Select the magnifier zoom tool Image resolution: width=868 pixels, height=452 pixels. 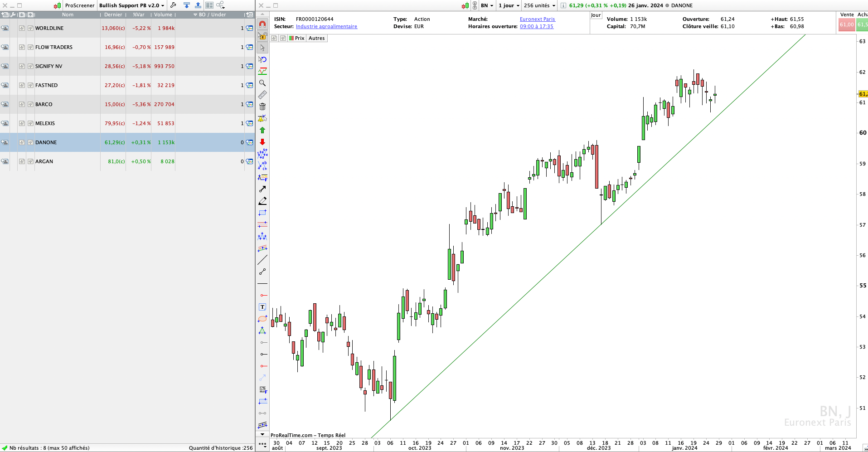262,83
